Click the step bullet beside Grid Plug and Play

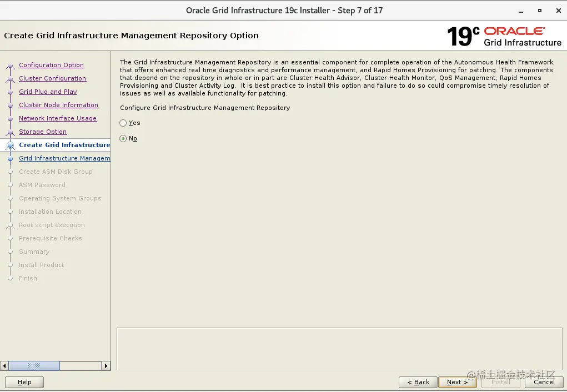pos(11,92)
